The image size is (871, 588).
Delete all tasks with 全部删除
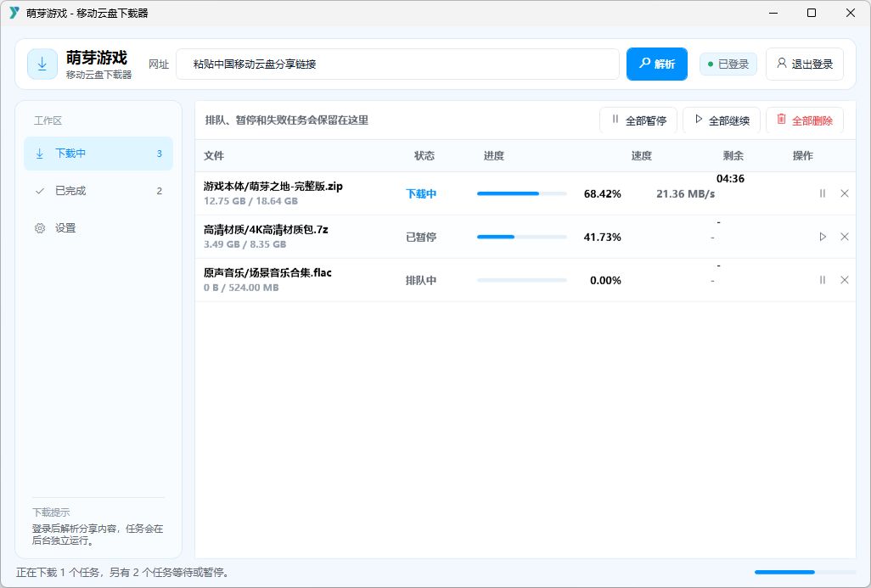tap(804, 120)
